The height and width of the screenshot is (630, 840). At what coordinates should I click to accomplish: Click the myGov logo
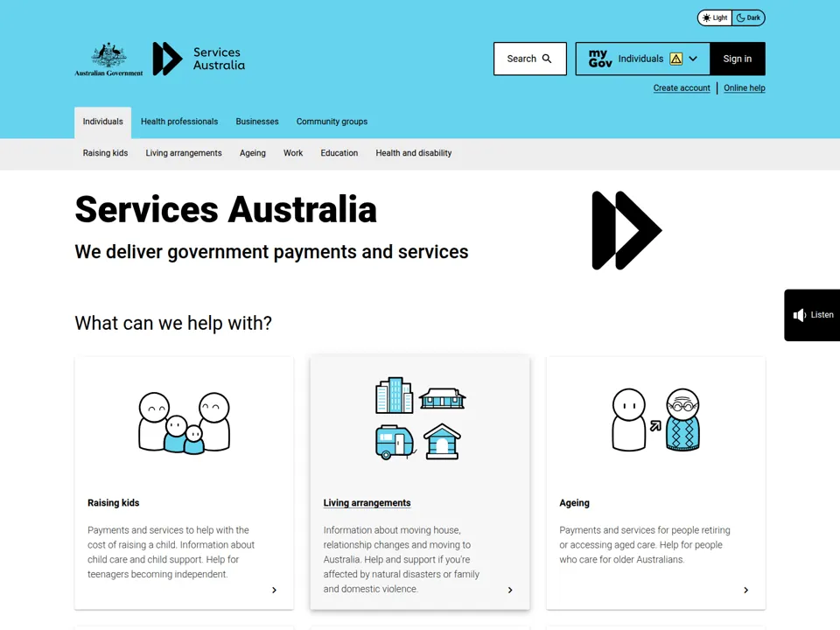point(599,59)
